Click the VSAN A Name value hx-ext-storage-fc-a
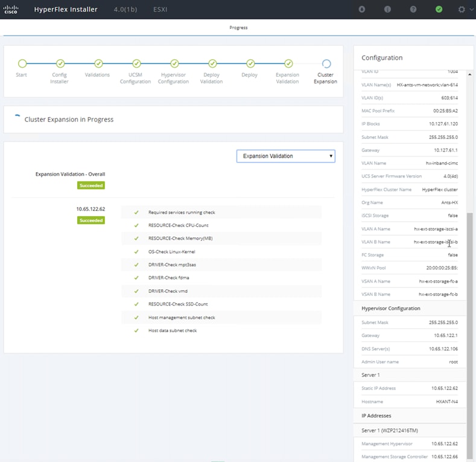The image size is (476, 462). (x=439, y=281)
